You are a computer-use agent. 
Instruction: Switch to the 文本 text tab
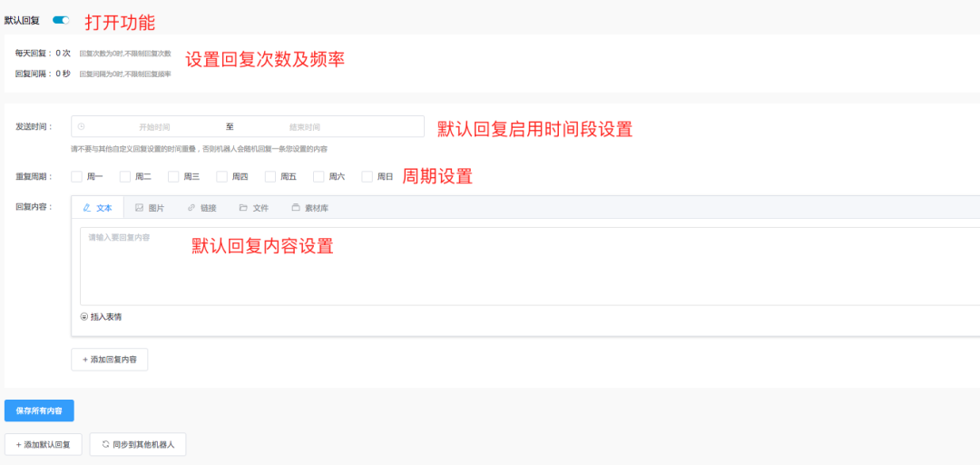coord(97,208)
